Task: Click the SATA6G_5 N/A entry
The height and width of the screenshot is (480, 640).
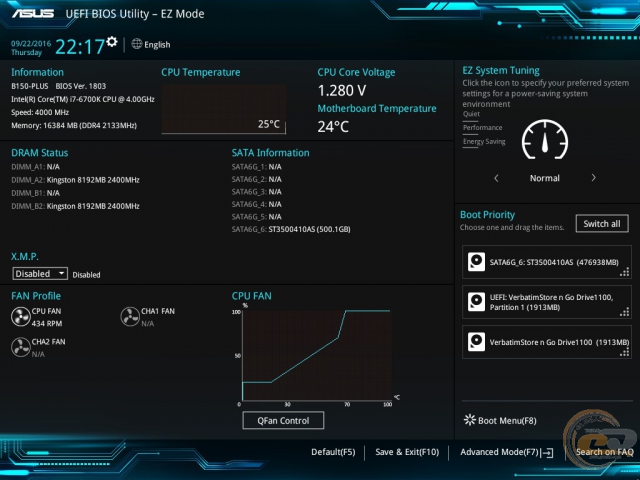Action: [257, 217]
